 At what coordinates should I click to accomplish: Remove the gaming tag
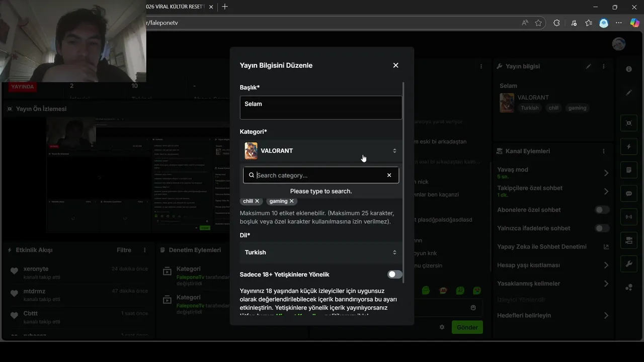(x=291, y=201)
